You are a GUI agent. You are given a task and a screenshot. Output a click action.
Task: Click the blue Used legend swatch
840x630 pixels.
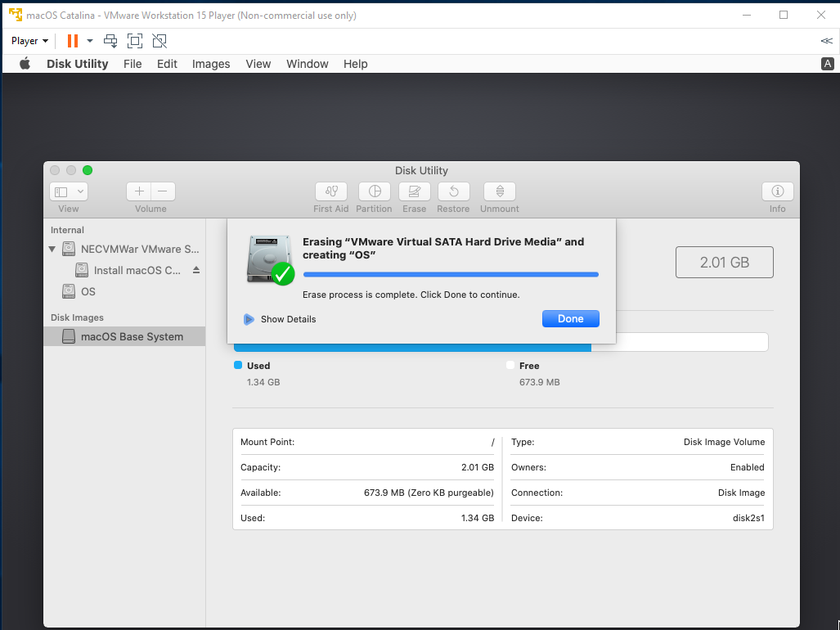point(238,366)
